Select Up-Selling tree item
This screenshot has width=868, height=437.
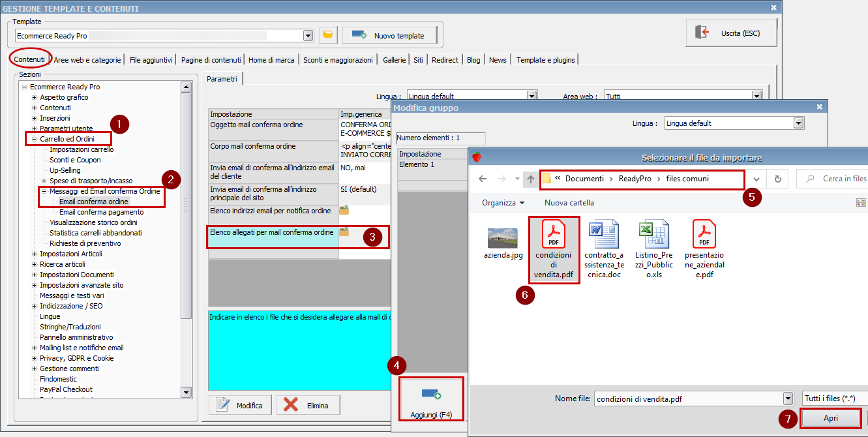65,170
